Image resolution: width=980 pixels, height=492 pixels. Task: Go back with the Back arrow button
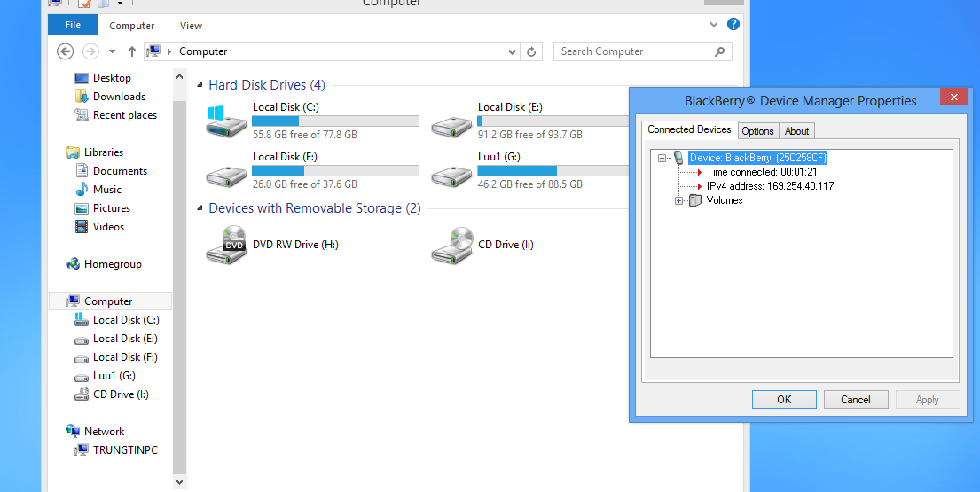coord(65,51)
